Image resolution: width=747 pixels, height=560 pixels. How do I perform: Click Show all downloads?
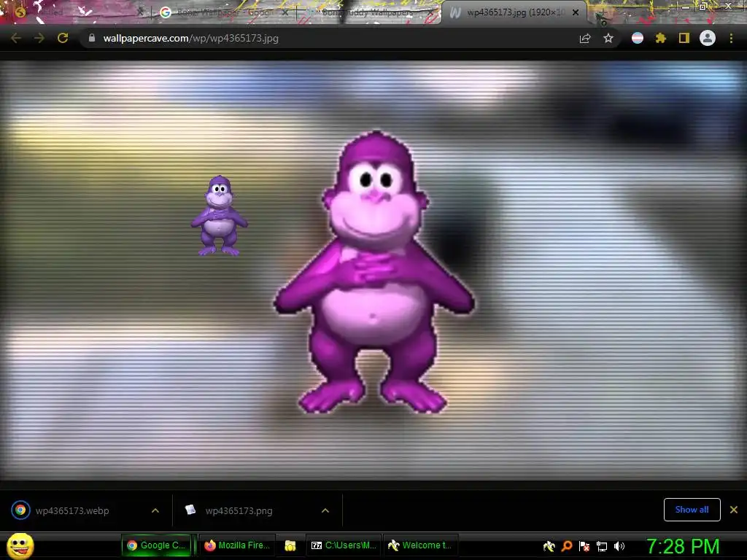tap(692, 510)
